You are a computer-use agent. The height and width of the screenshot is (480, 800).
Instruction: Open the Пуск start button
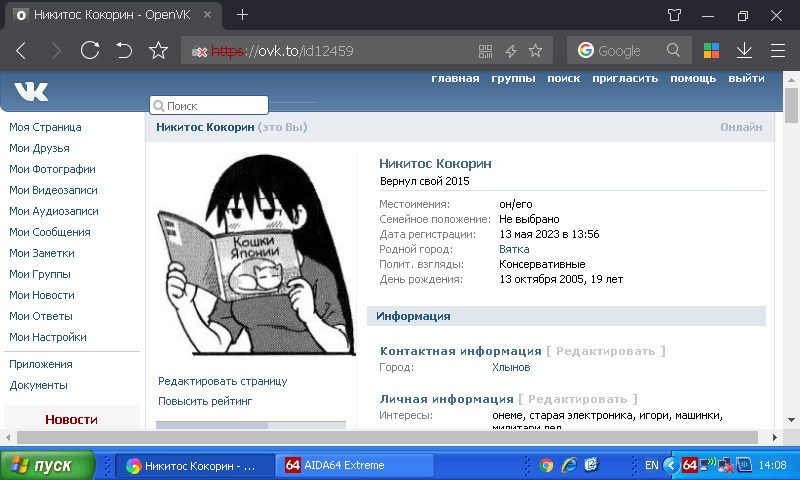point(47,465)
